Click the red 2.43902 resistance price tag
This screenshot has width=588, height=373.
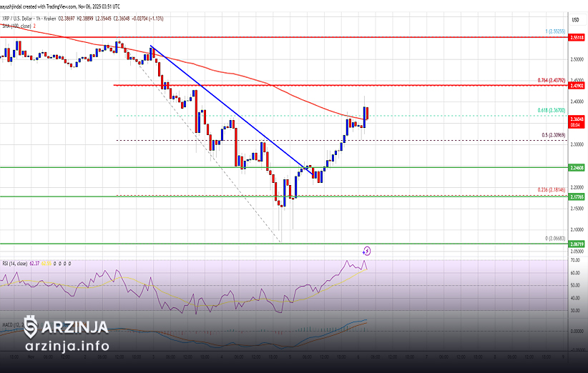(577, 86)
